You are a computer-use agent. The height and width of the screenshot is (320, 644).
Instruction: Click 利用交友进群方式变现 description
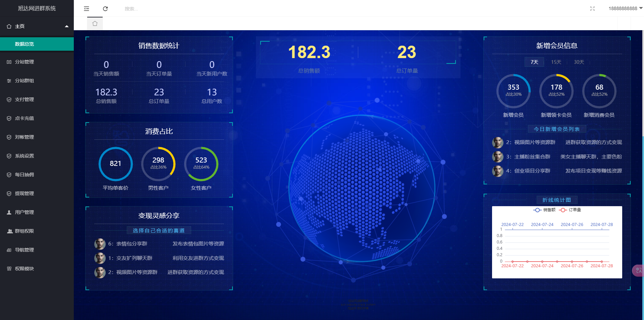198,258
